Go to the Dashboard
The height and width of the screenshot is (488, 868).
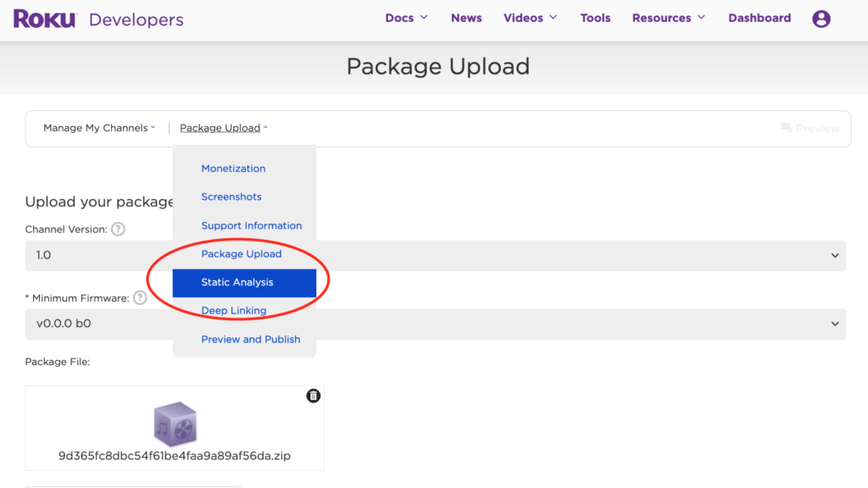(759, 19)
